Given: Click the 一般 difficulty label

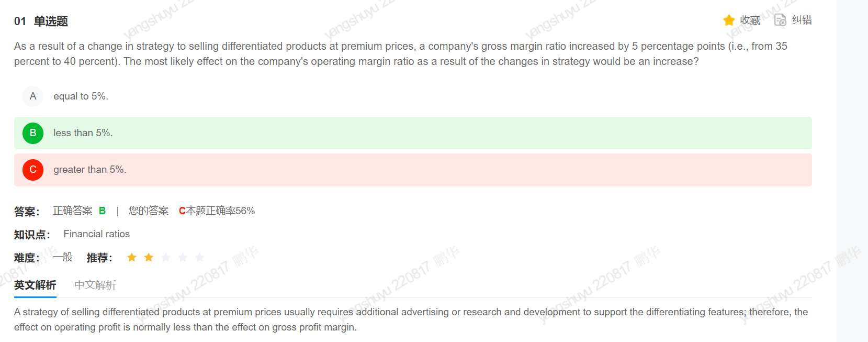Looking at the screenshot, I should point(63,257).
